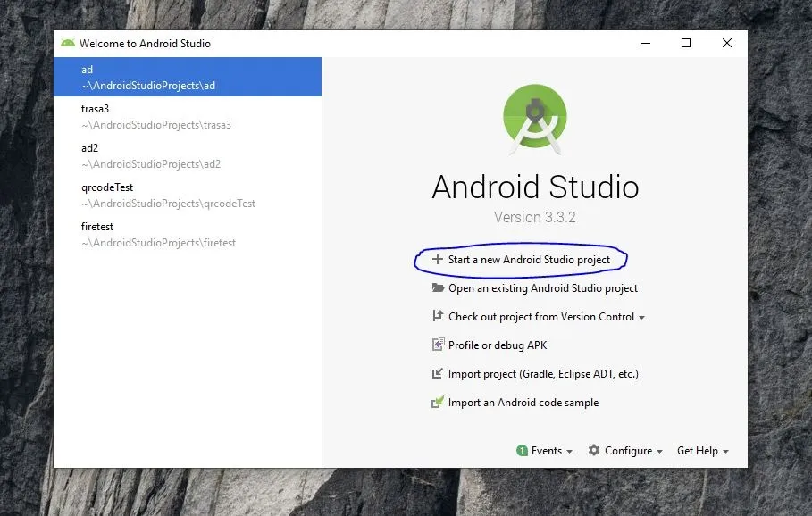
Task: Select Profile or debug APK
Action: [x=498, y=345]
